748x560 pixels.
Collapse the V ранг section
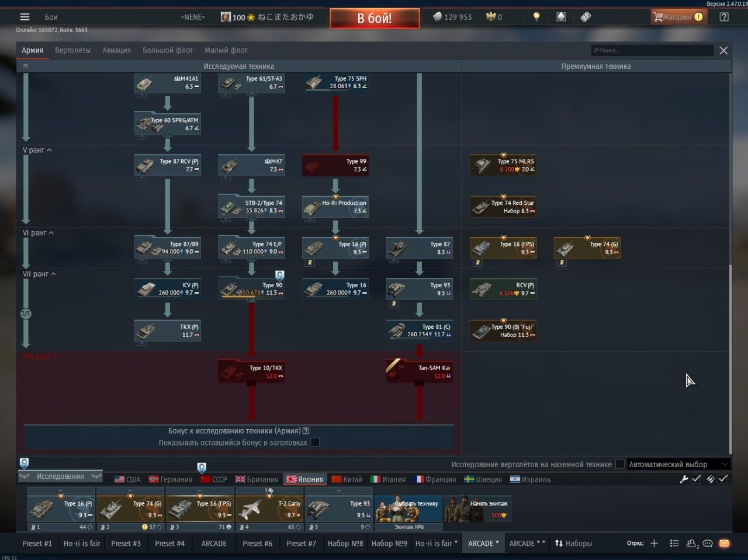37,150
